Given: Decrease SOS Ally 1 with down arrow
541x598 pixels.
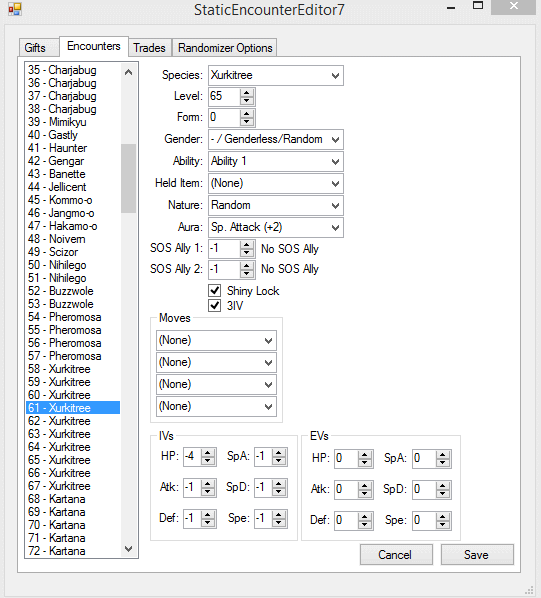Looking at the screenshot, I should point(247,253).
